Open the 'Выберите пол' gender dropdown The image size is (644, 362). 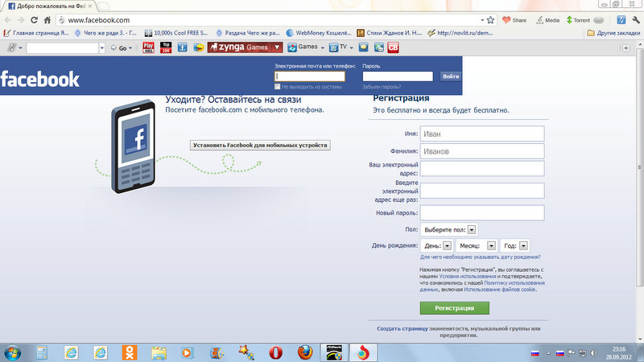[x=450, y=229]
